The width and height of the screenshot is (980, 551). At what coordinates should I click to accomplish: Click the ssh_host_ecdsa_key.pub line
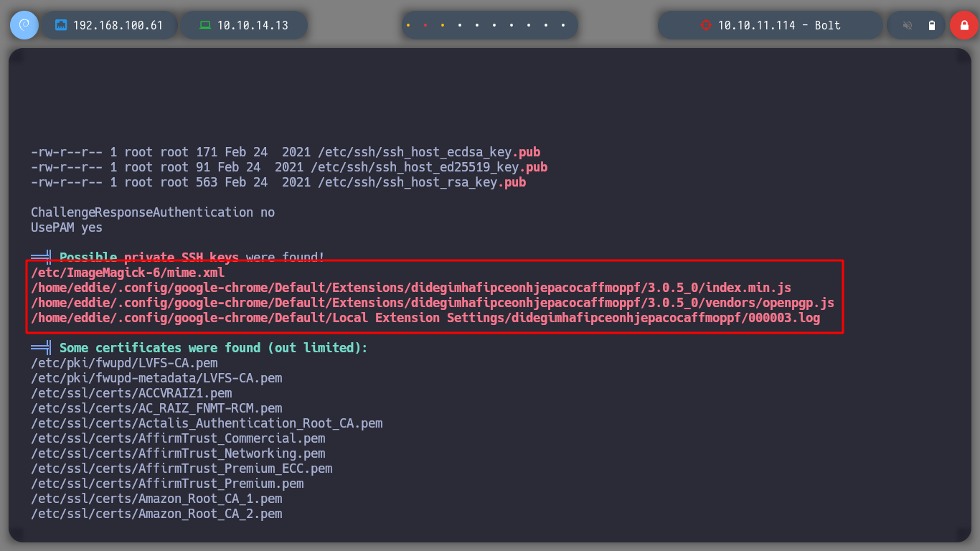tap(286, 152)
